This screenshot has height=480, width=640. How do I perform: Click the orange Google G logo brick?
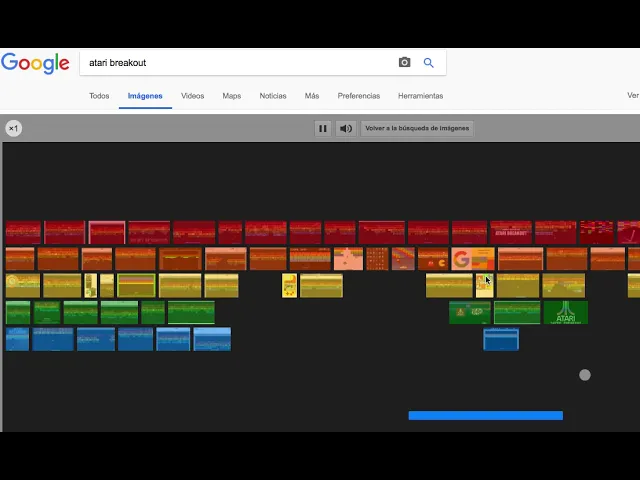473,259
